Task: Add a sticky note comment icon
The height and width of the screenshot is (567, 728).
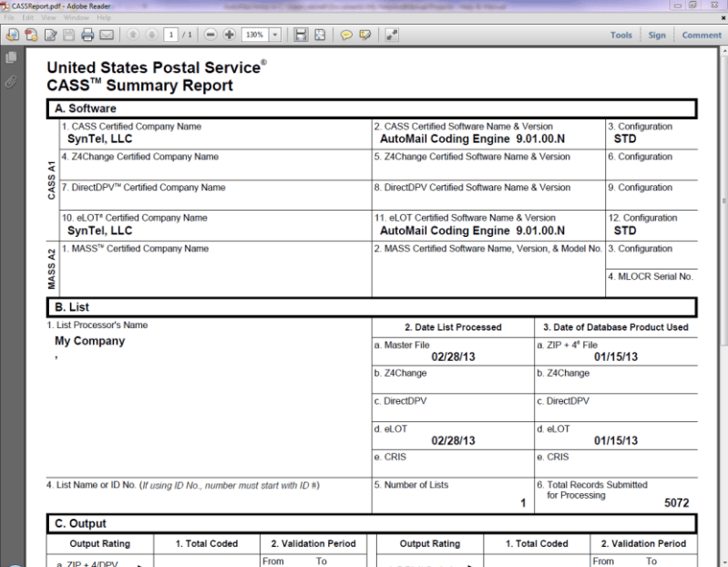Action: click(x=346, y=35)
